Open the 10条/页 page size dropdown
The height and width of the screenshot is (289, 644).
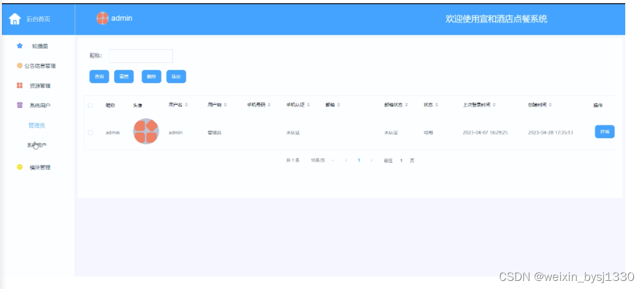323,160
